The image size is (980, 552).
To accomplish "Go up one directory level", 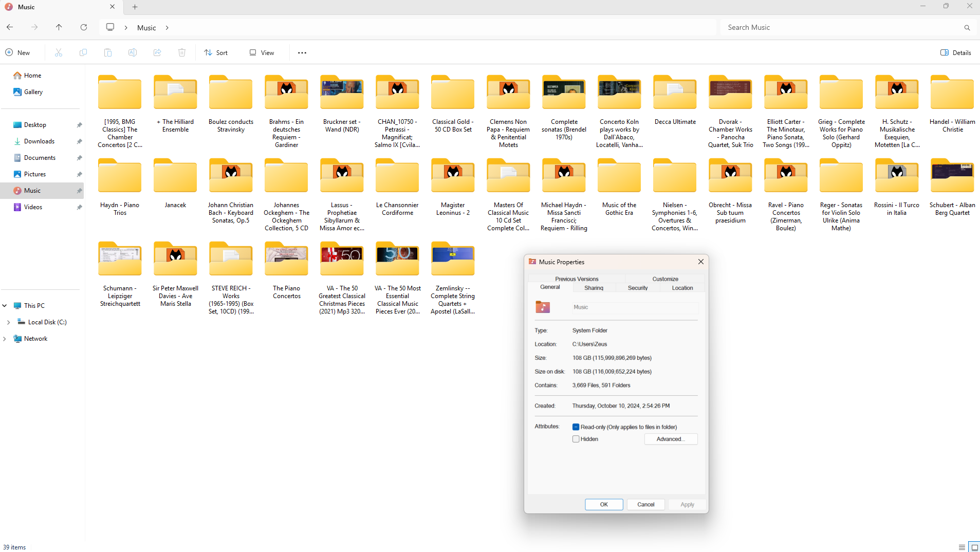I will tap(59, 27).
